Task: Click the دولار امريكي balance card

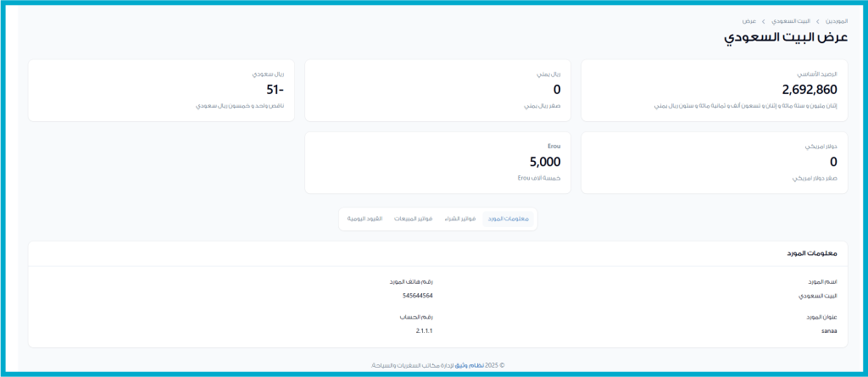Action: [x=714, y=162]
